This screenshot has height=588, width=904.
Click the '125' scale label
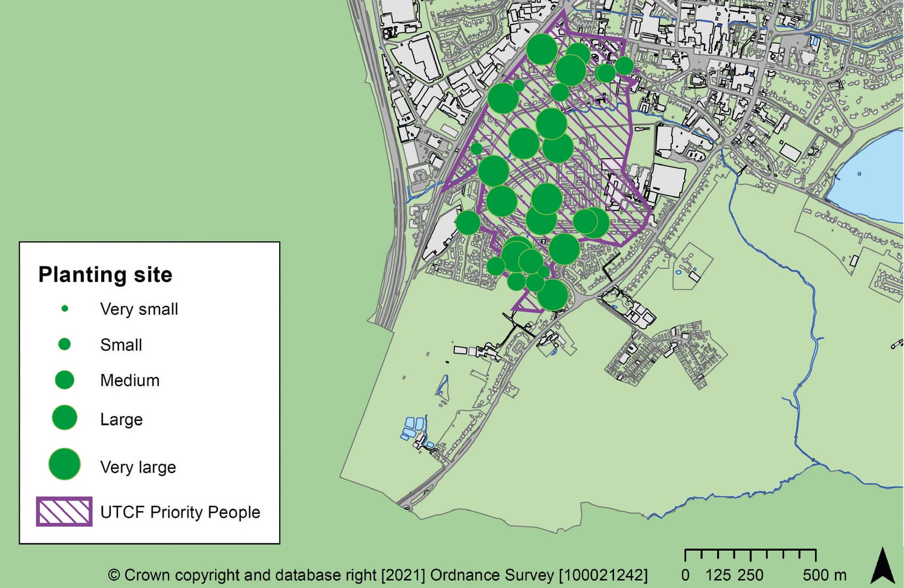click(x=718, y=575)
